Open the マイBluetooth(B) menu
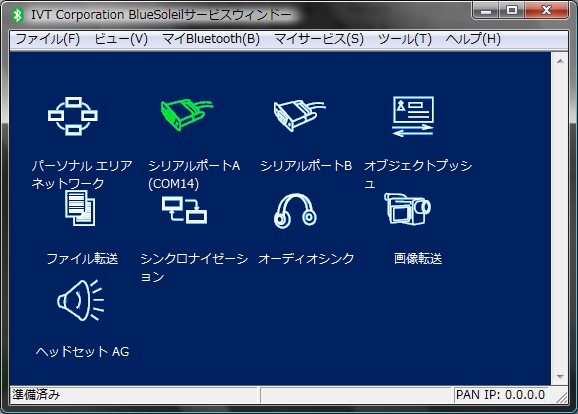 click(211, 39)
